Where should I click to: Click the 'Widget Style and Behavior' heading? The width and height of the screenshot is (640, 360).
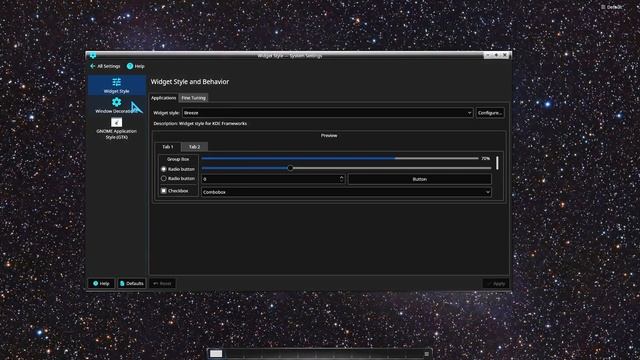coord(190,82)
